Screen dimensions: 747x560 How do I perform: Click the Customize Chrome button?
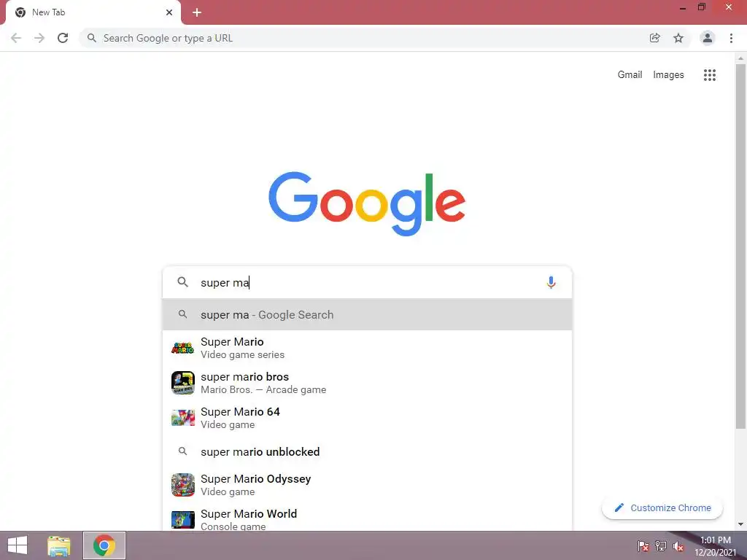click(662, 508)
